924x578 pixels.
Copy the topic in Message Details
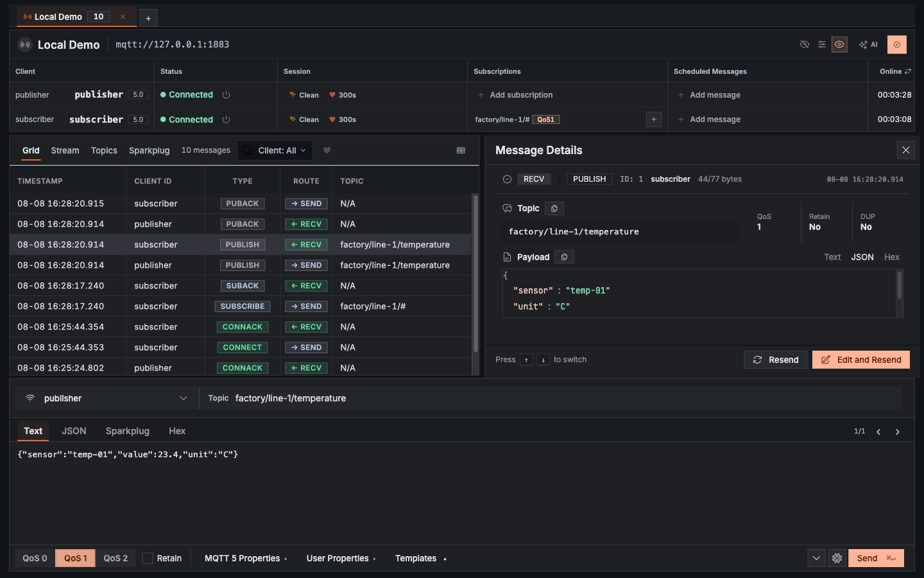[554, 208]
